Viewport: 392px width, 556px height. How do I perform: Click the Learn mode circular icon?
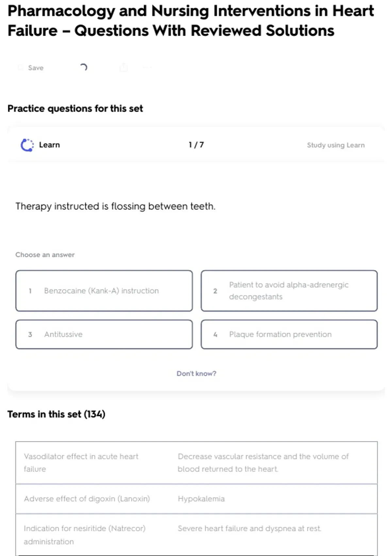click(x=27, y=145)
